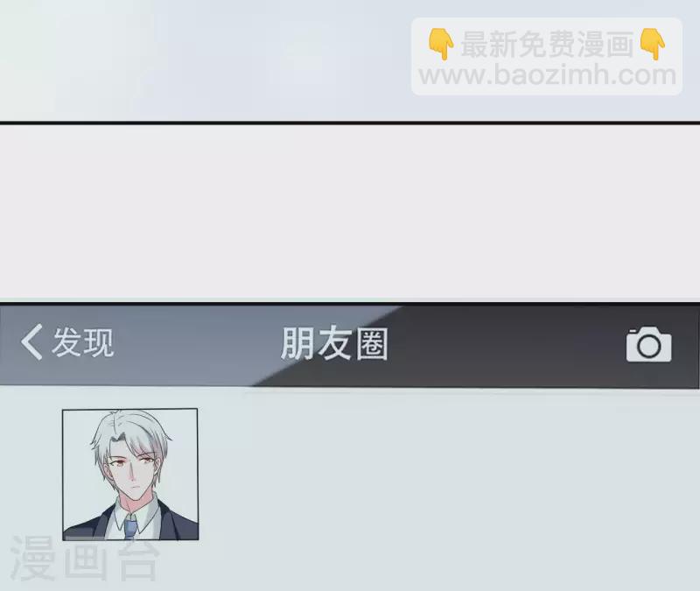Click the 发现 label text
Image resolution: width=700 pixels, height=591 pixels.
coord(83,342)
